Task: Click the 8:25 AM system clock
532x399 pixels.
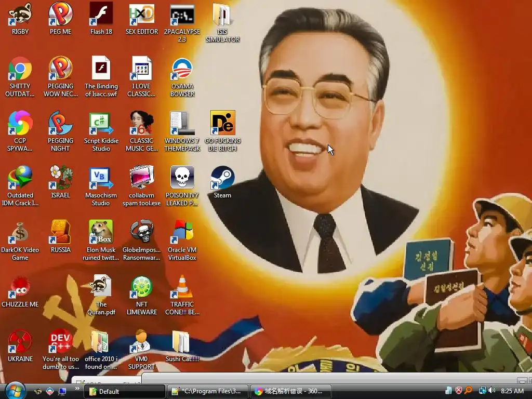Action: click(512, 391)
